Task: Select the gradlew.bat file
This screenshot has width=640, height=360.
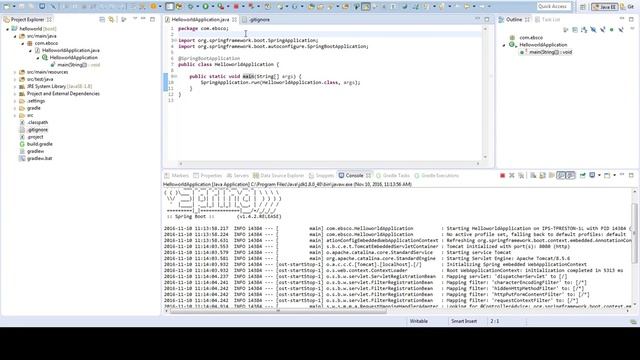Action: (40, 158)
